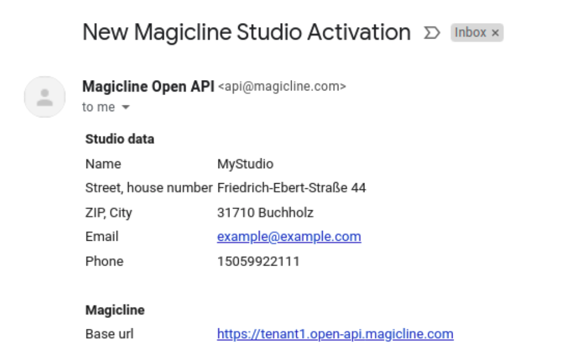The width and height of the screenshot is (588, 364).
Task: Click the Phone field label
Action: [104, 261]
